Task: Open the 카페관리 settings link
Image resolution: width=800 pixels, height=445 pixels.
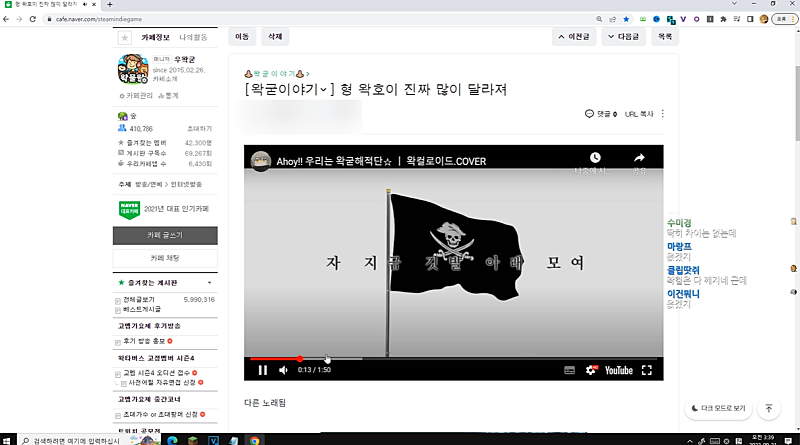Action: click(136, 95)
